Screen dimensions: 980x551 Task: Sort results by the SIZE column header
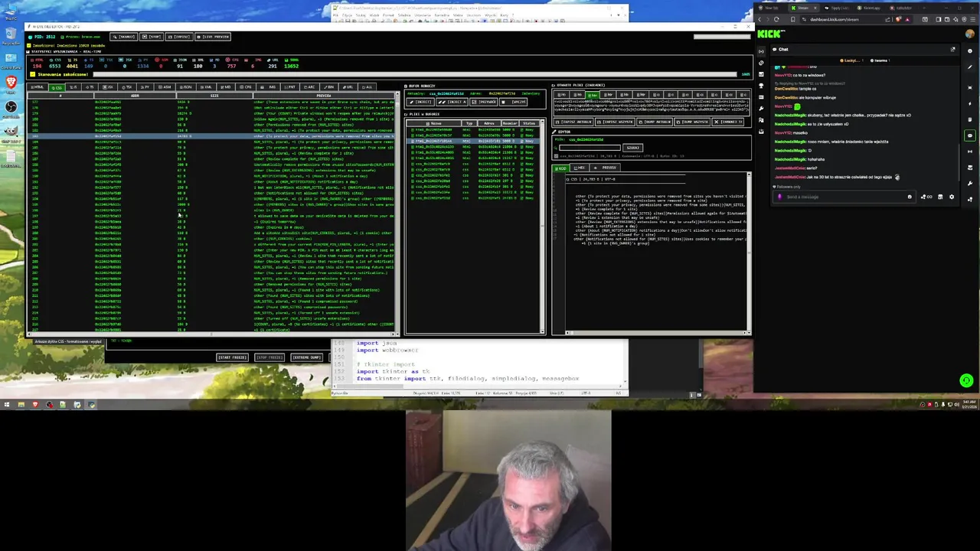(x=214, y=96)
